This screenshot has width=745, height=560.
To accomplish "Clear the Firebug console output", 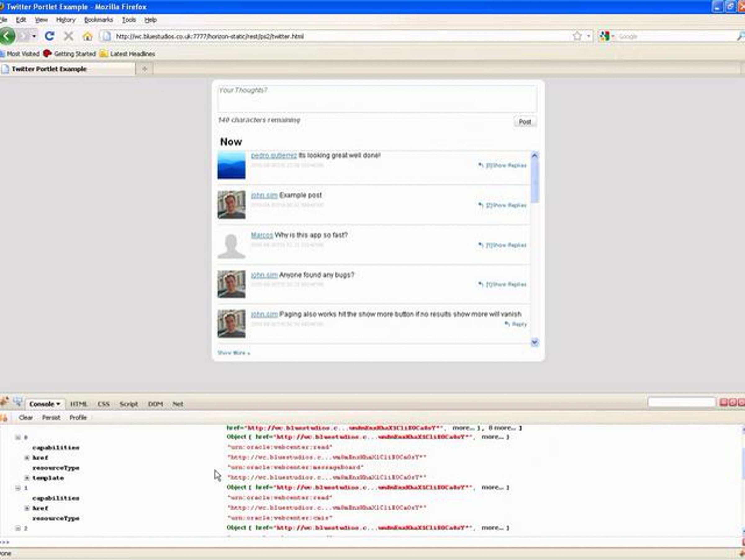I will [25, 418].
